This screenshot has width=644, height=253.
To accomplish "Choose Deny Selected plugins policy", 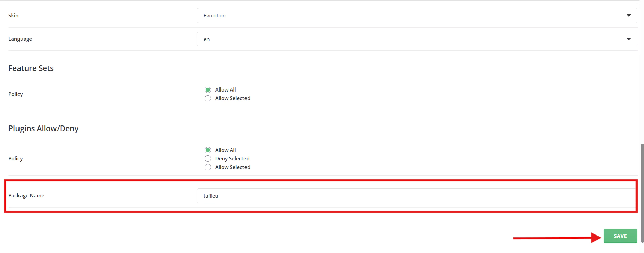I will tap(208, 159).
